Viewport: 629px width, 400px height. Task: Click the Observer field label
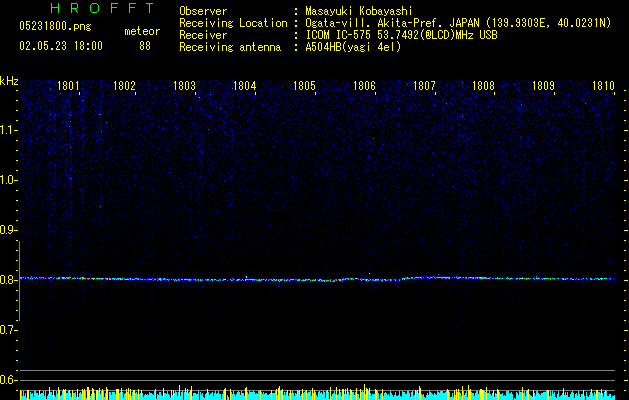point(203,11)
